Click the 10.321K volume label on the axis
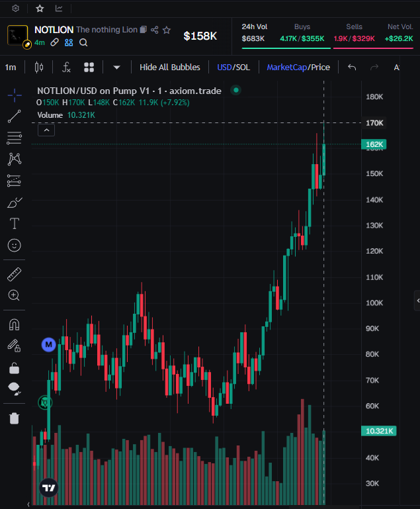This screenshot has height=509, width=420. click(379, 431)
